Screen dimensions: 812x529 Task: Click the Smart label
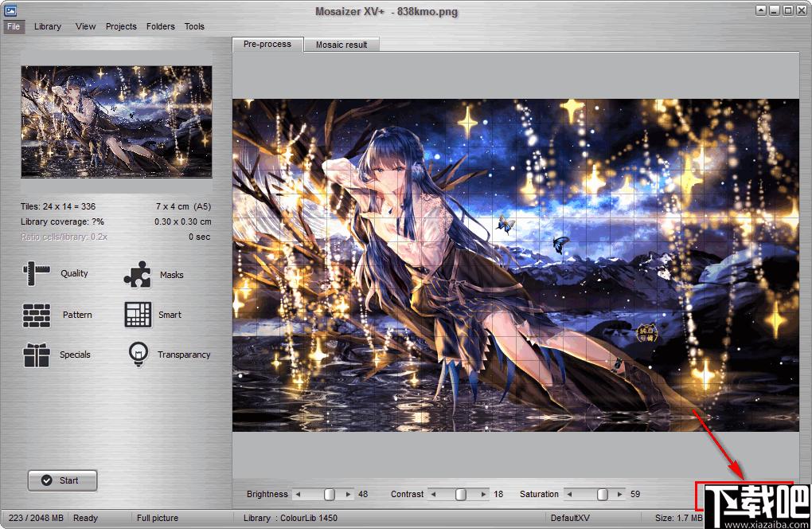coord(170,315)
